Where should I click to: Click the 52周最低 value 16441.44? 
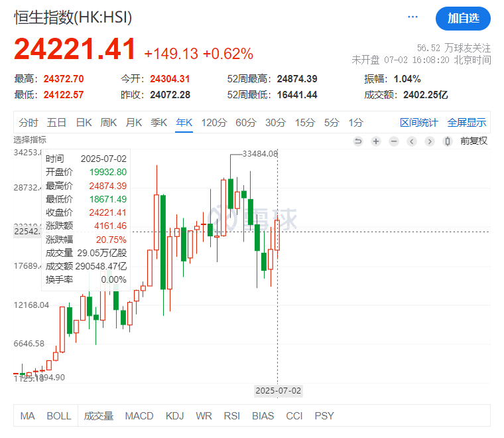[297, 95]
